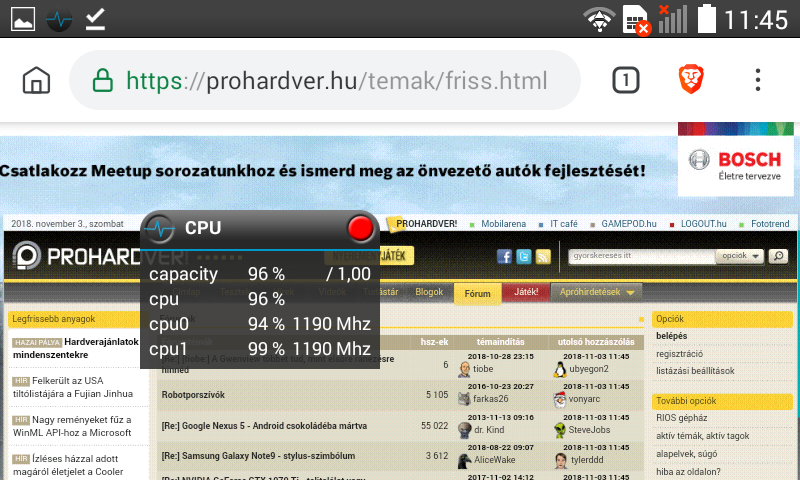Click the avatar next to tylerddd
This screenshot has height=480, width=800.
tap(561, 461)
